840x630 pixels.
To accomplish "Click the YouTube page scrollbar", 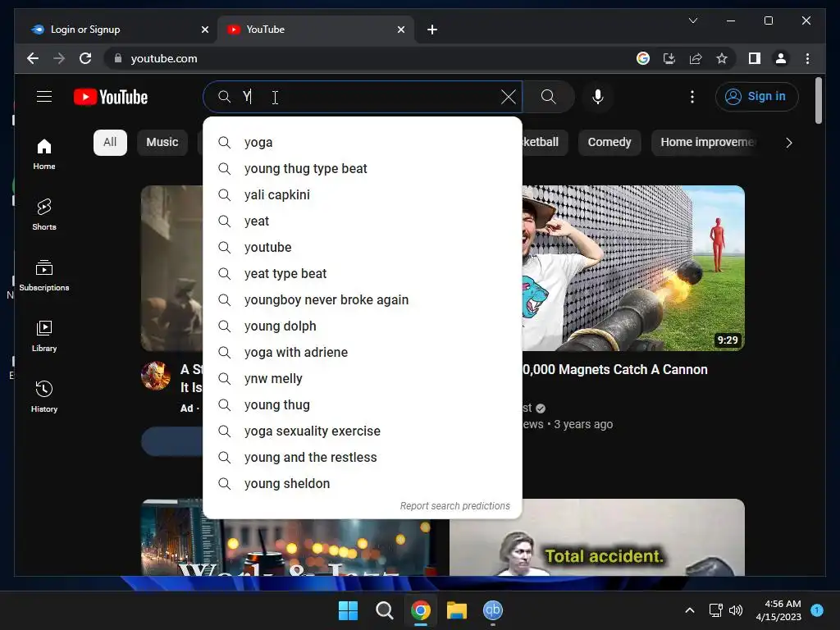I will (x=818, y=101).
